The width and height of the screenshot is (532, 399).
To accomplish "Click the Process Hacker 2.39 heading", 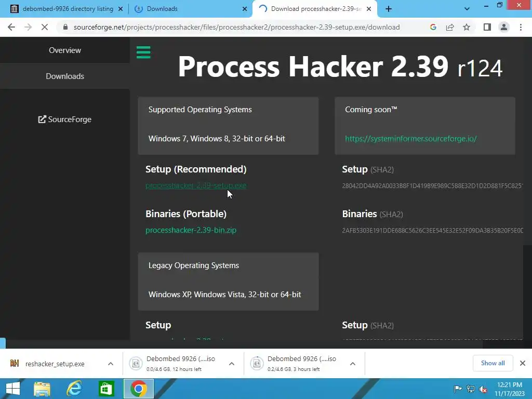I will click(x=340, y=66).
